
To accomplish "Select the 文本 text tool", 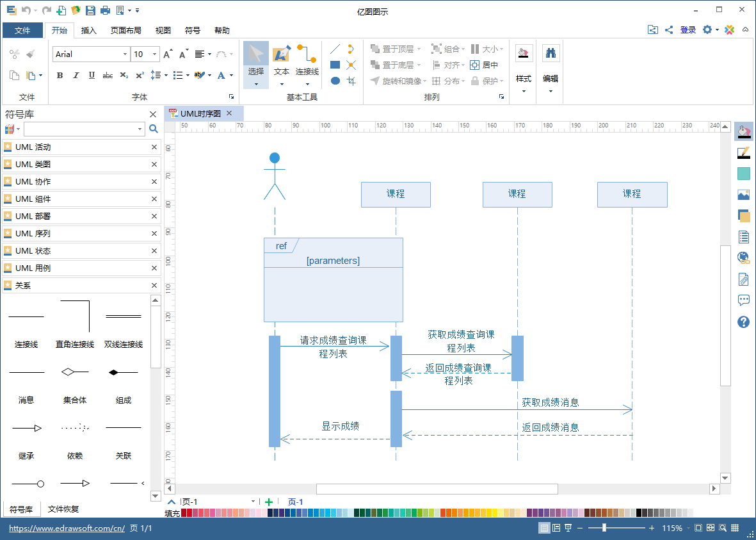I will click(282, 65).
